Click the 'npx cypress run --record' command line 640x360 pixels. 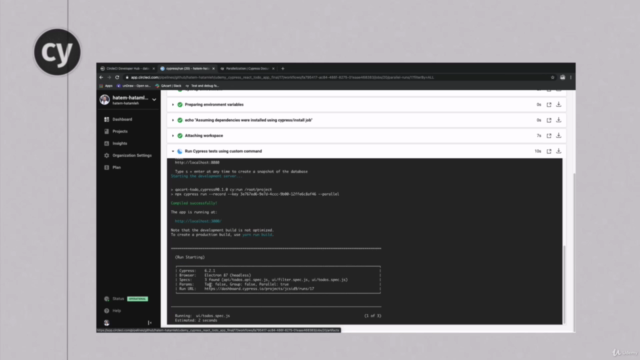coord(255,194)
